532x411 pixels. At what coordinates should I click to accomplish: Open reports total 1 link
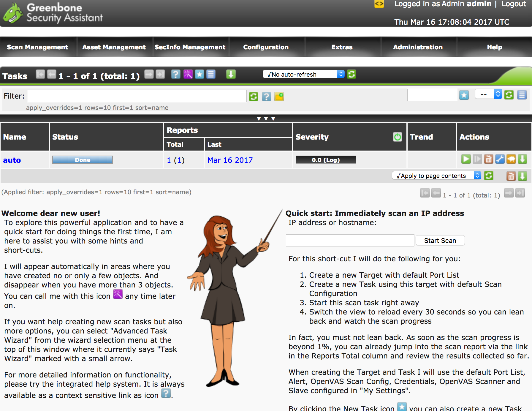169,160
